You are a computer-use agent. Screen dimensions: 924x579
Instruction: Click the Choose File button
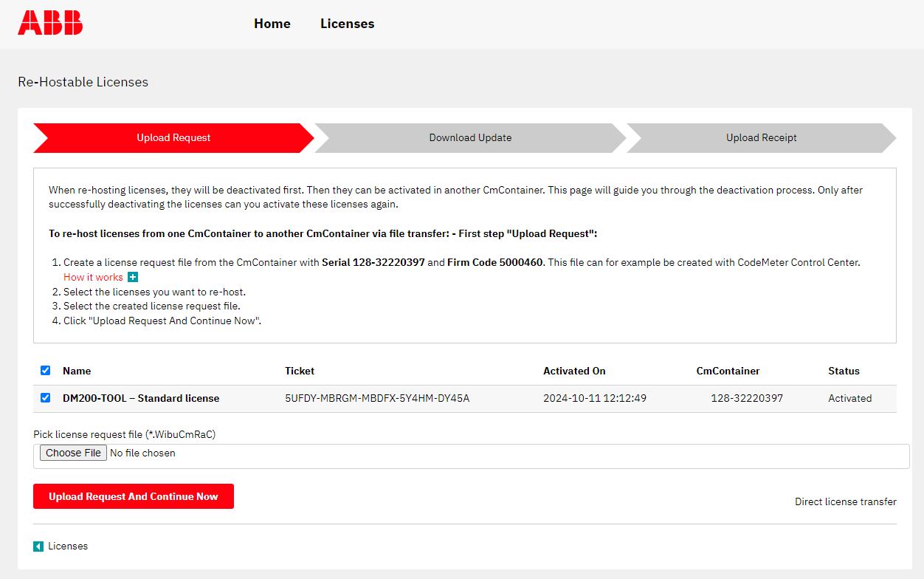pyautogui.click(x=73, y=453)
